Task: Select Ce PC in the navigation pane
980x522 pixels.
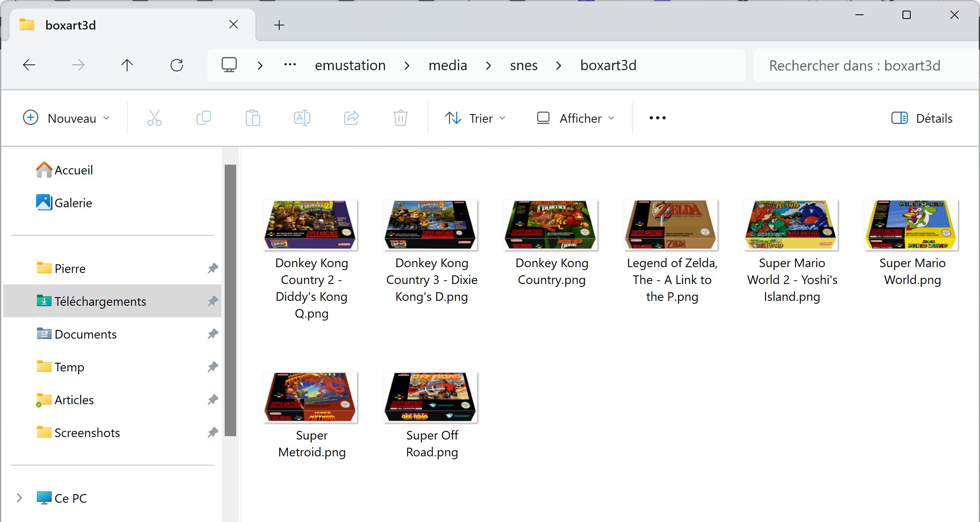Action: tap(62, 498)
